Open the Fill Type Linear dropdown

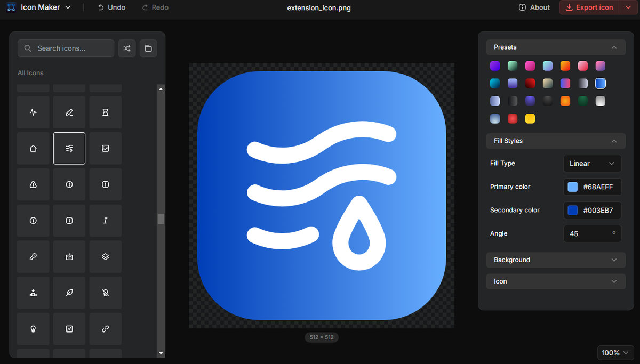pos(592,164)
